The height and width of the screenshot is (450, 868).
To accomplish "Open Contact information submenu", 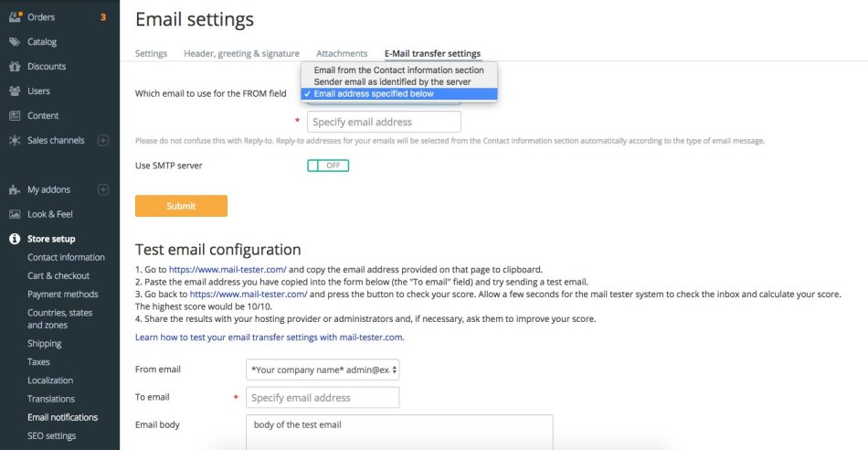I will point(66,257).
